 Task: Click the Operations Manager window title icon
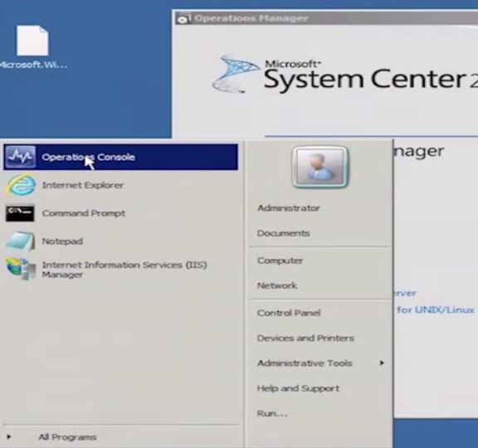183,18
